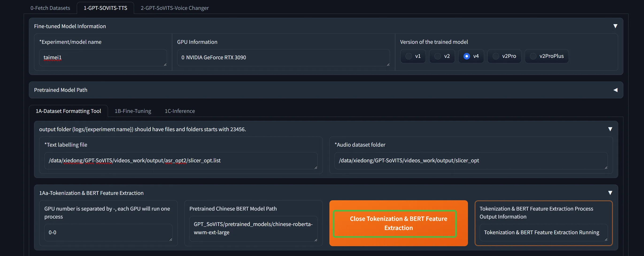Viewport: 644px width, 256px height.
Task: Click Close Tokenization & BERT Feature Extraction button
Action: [398, 223]
